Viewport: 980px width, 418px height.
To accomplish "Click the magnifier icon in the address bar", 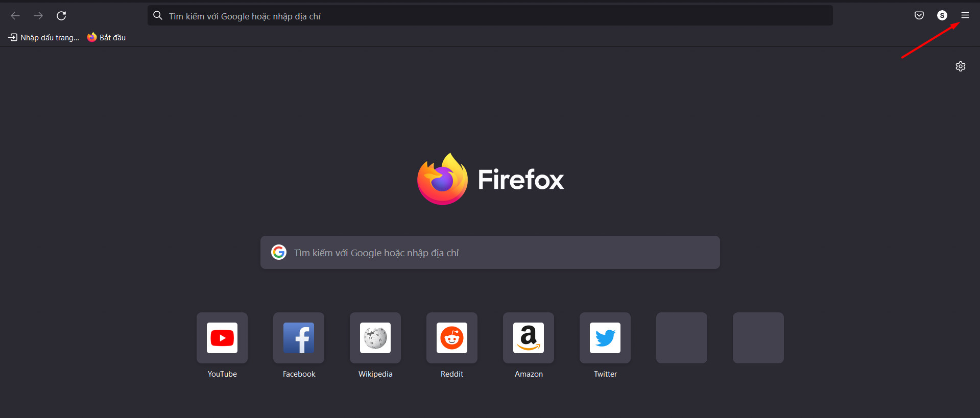I will 158,16.
